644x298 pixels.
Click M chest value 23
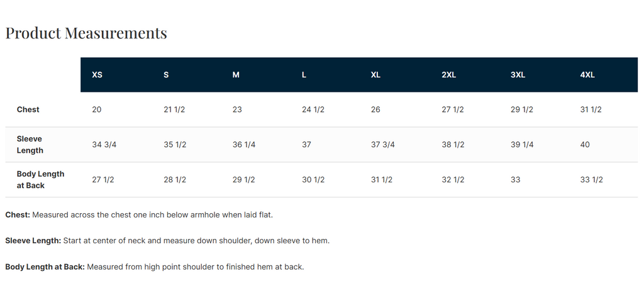click(237, 109)
